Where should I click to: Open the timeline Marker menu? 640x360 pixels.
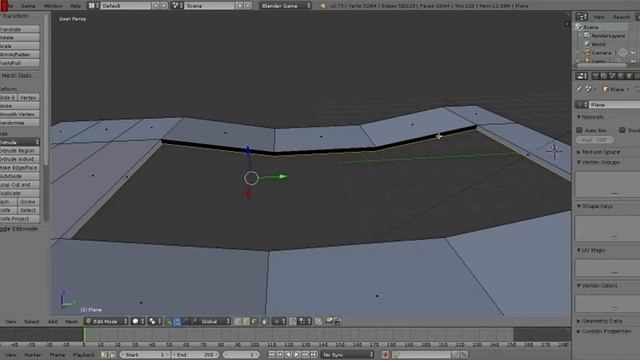pos(33,355)
